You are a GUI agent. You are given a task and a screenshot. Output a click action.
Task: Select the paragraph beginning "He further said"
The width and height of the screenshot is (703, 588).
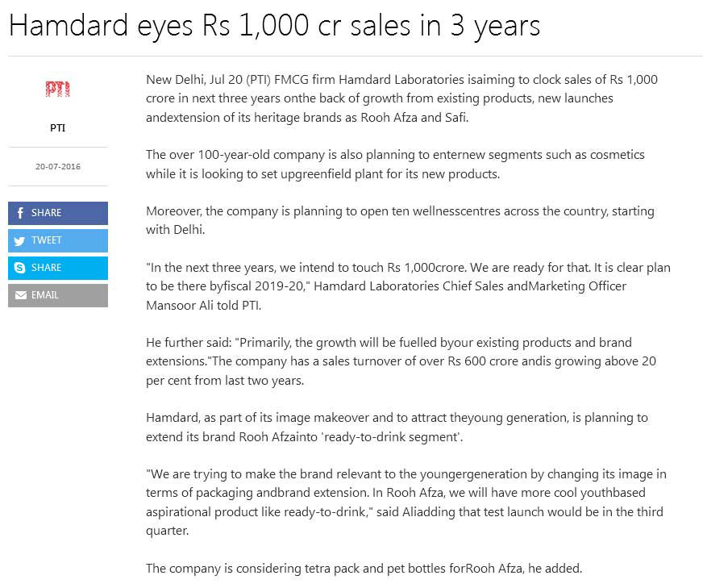pyautogui.click(x=401, y=361)
